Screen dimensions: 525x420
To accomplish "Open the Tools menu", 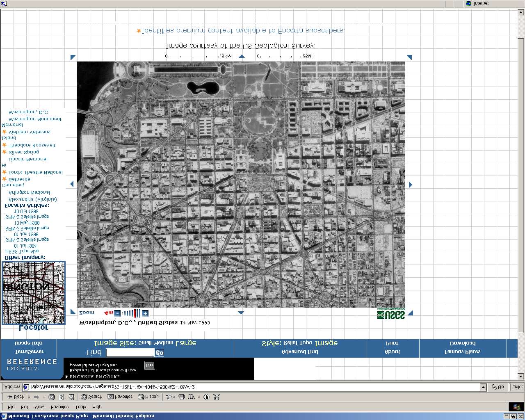I will (x=80, y=407).
